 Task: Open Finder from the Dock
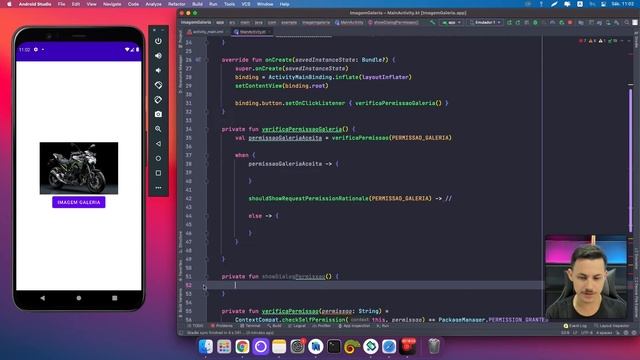(206, 347)
